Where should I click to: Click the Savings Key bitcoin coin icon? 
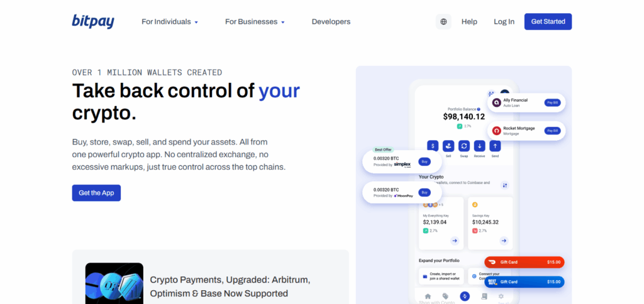[475, 205]
